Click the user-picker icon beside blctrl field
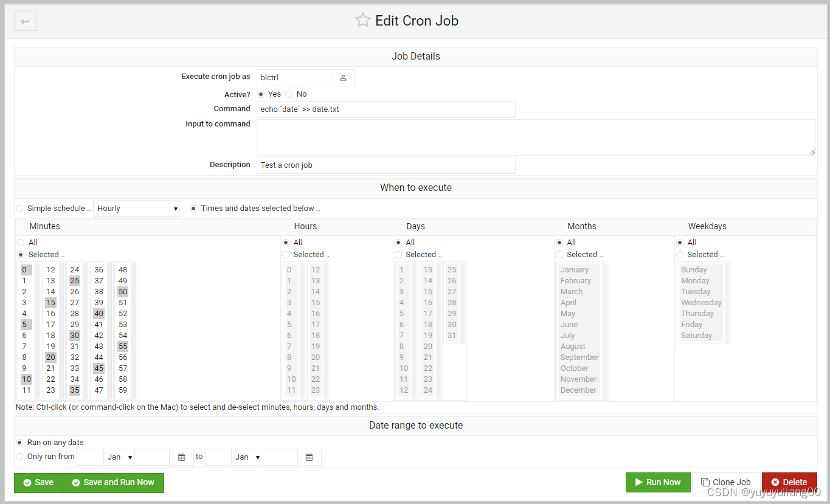Screen dimensions: 830x504 click(342, 77)
